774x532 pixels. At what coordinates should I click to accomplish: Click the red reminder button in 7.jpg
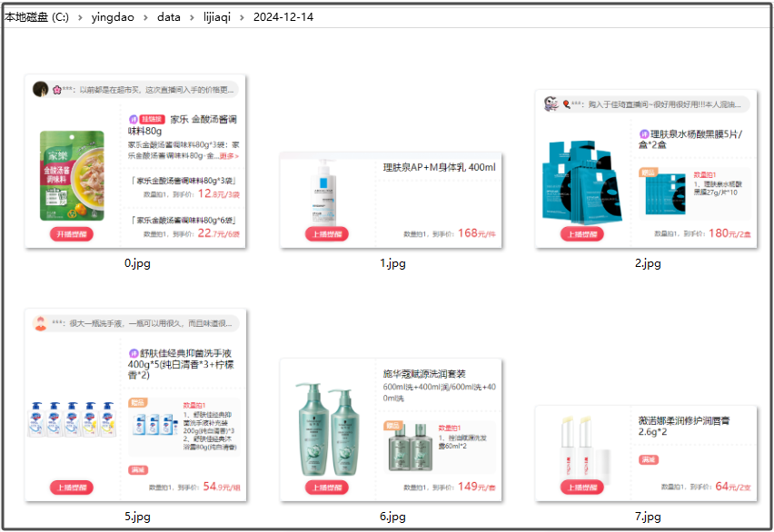pos(582,488)
